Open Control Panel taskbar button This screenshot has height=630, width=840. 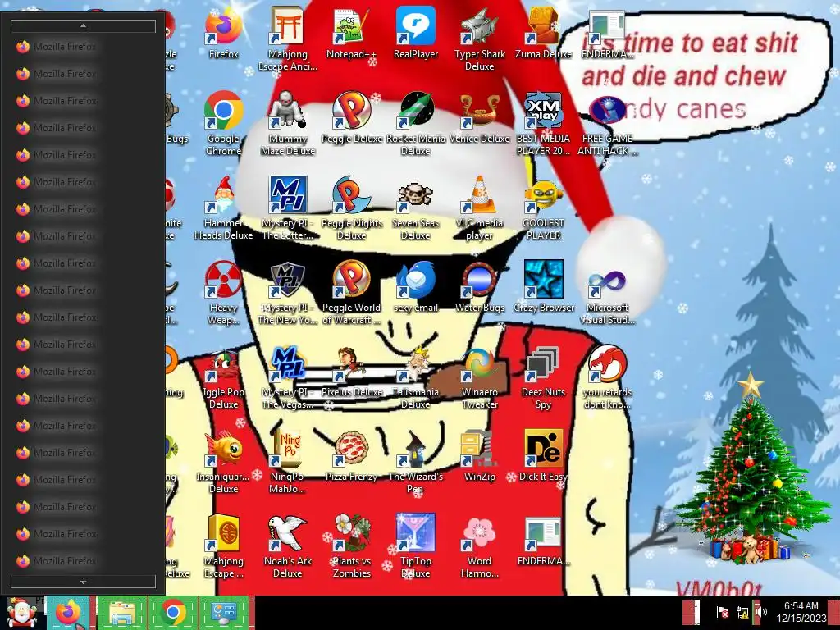[x=223, y=613]
